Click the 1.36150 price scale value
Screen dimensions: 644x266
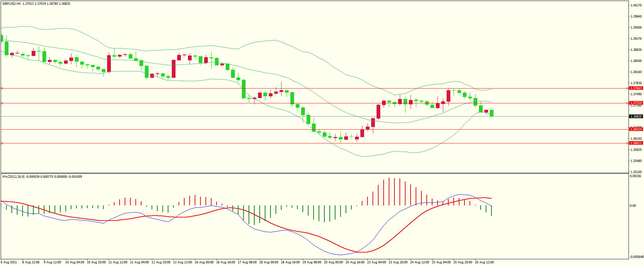pos(636,139)
